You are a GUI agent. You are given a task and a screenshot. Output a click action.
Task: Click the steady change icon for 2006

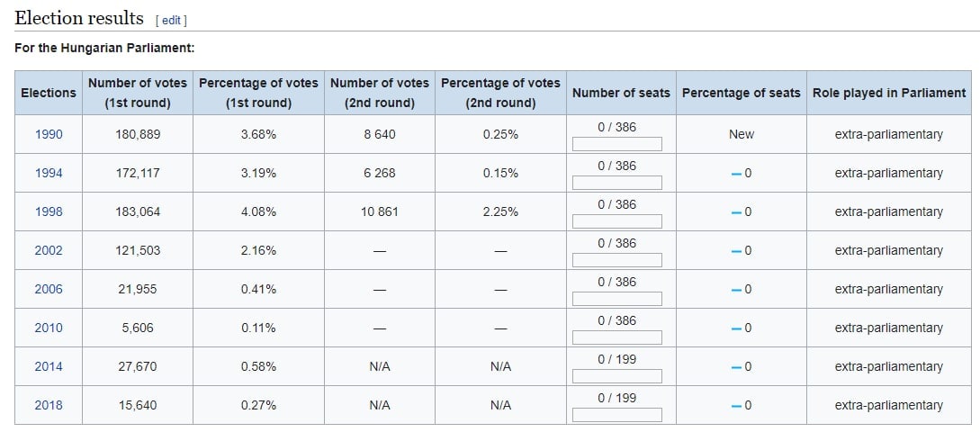(x=736, y=290)
